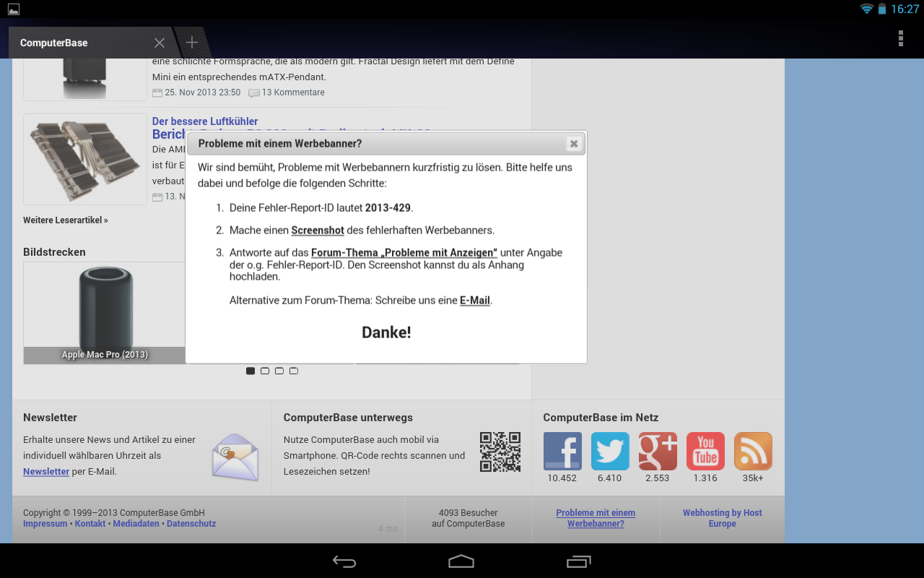924x578 pixels.
Task: Tap the '4093 Besucher auf ComputerBase' text
Action: pyautogui.click(x=468, y=518)
